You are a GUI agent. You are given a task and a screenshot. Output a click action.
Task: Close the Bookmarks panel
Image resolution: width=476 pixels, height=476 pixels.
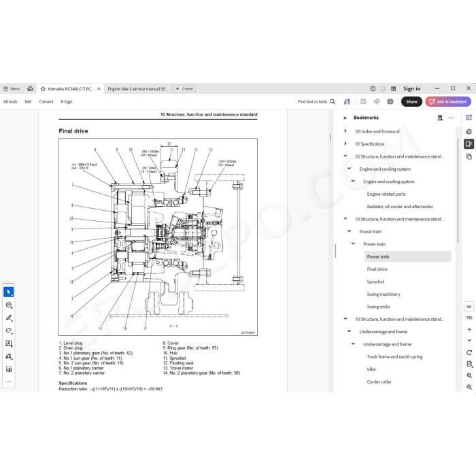pos(345,118)
